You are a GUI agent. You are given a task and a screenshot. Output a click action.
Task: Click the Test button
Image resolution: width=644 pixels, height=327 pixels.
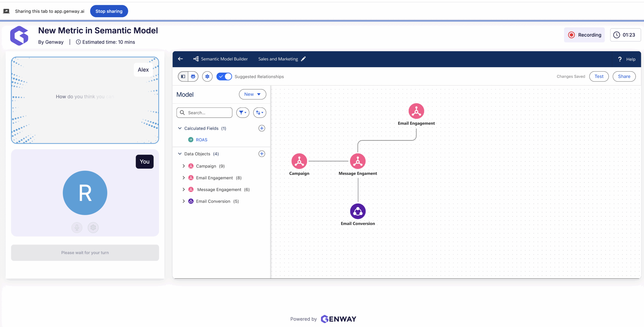click(599, 76)
